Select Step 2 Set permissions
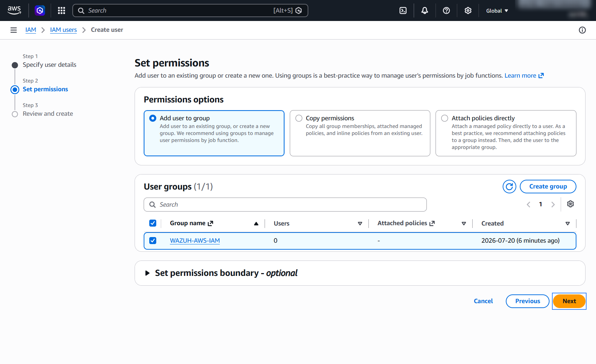Viewport: 596px width, 364px height. [45, 89]
